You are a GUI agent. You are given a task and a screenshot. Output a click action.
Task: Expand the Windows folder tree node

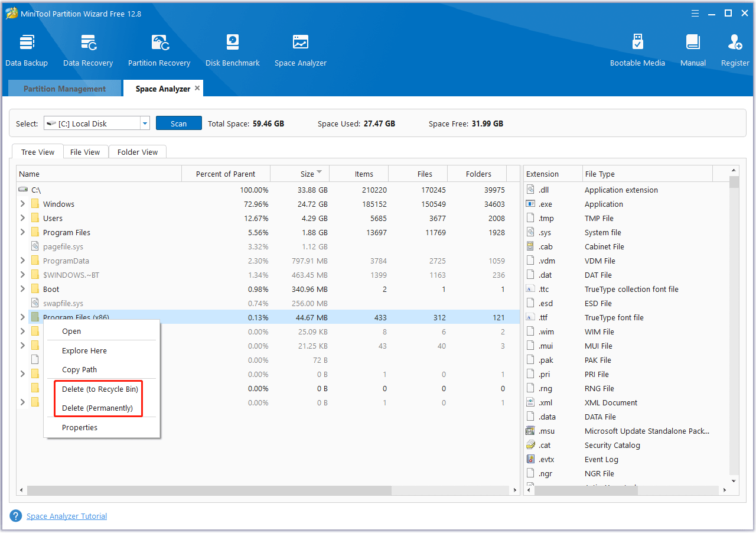coord(22,204)
